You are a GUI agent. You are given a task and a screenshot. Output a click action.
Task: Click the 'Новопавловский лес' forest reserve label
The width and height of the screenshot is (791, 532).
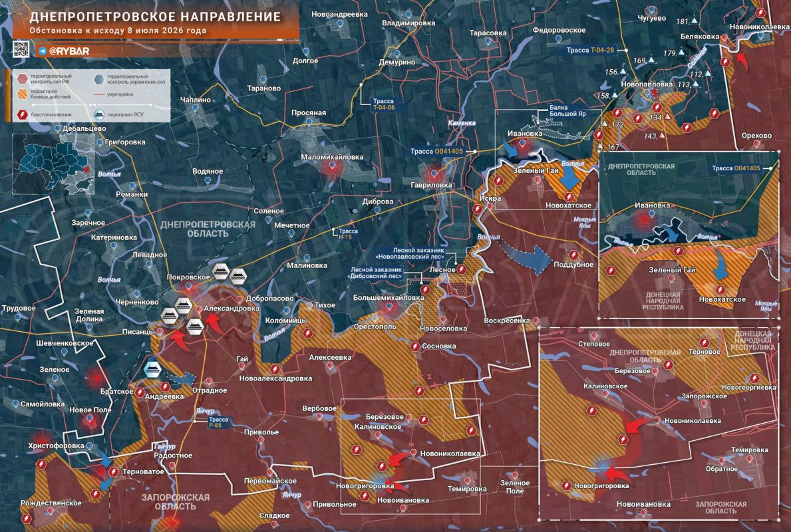(410, 253)
